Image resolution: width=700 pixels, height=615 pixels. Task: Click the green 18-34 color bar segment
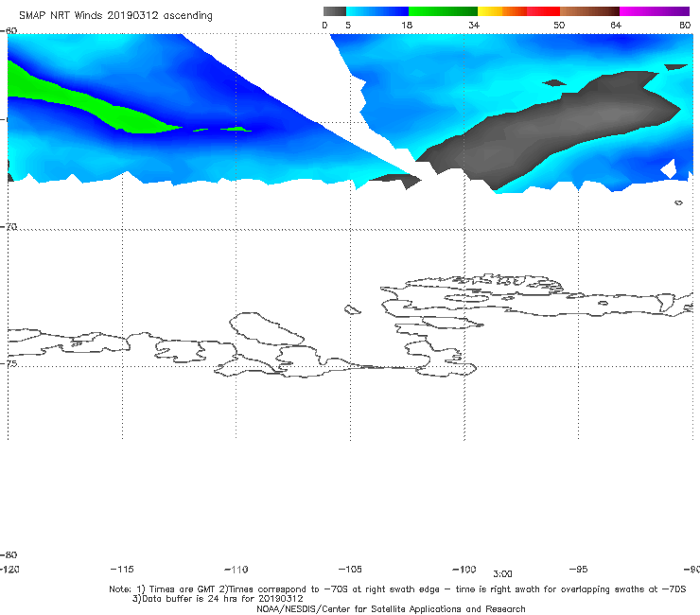point(443,11)
